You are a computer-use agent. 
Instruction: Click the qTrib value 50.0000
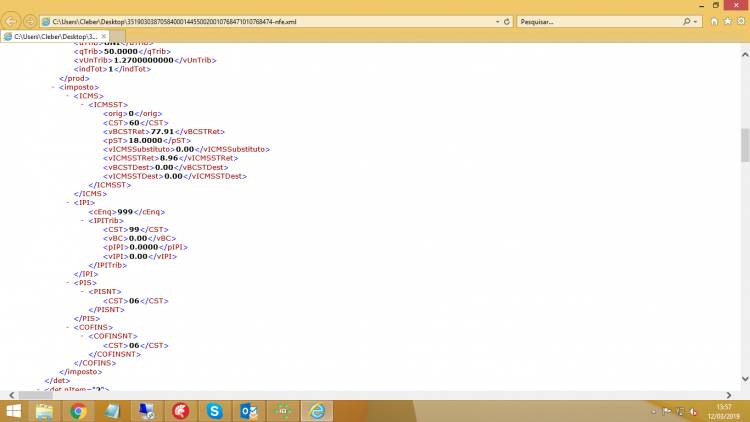121,51
